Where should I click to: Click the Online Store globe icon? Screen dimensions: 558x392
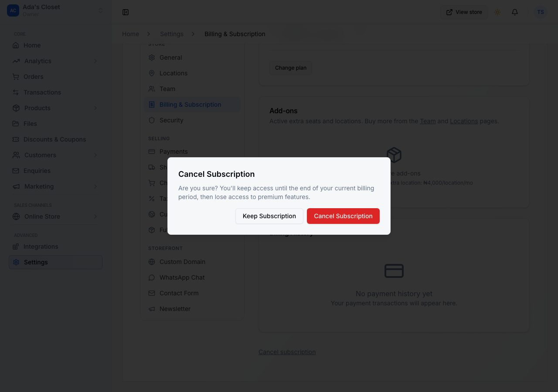[x=16, y=216]
